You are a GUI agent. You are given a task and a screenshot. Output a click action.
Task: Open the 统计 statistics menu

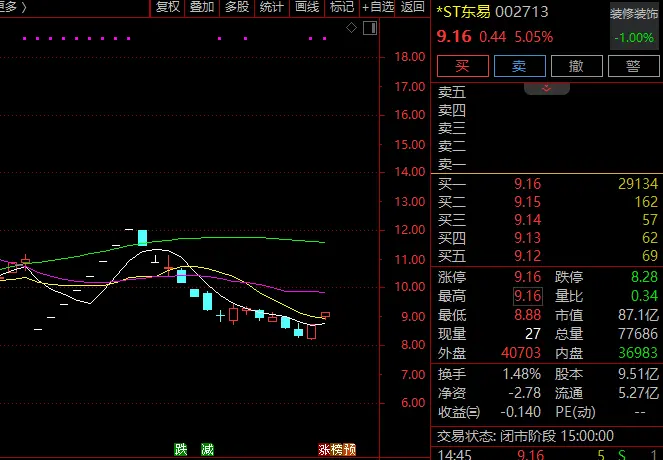tap(271, 8)
